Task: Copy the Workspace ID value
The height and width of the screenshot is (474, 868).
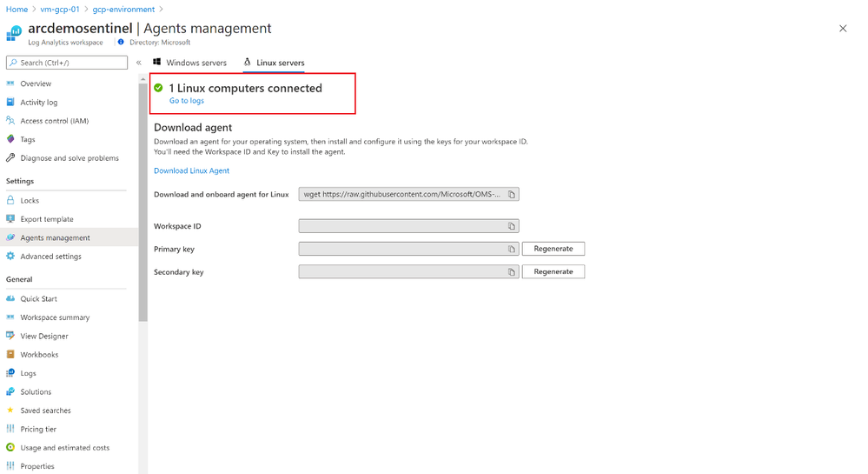Action: click(x=512, y=226)
